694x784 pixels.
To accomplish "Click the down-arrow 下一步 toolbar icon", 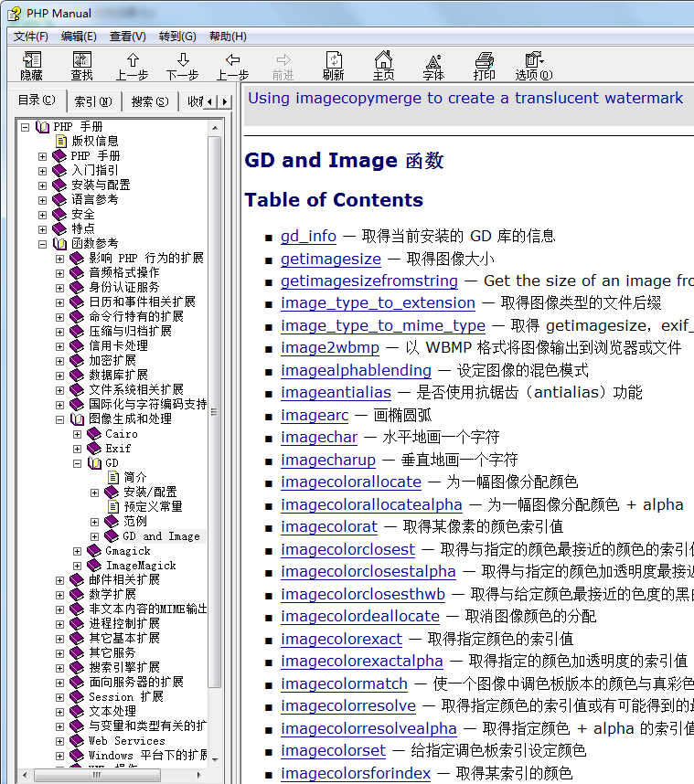I will 183,66.
